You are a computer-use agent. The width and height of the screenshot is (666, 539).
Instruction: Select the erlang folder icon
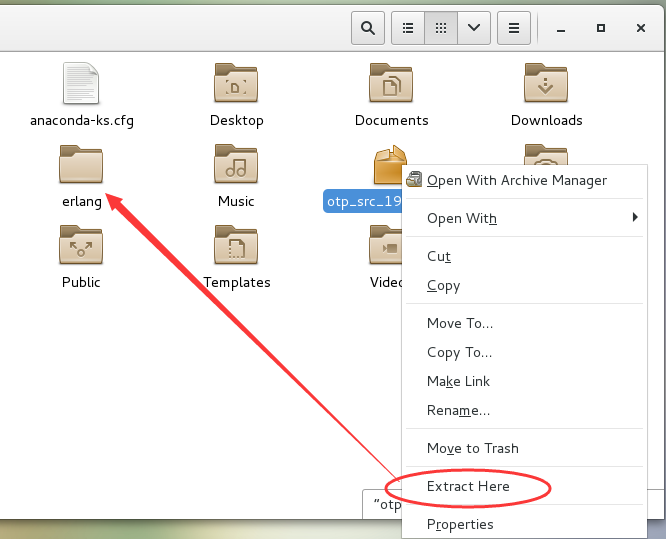(x=81, y=164)
